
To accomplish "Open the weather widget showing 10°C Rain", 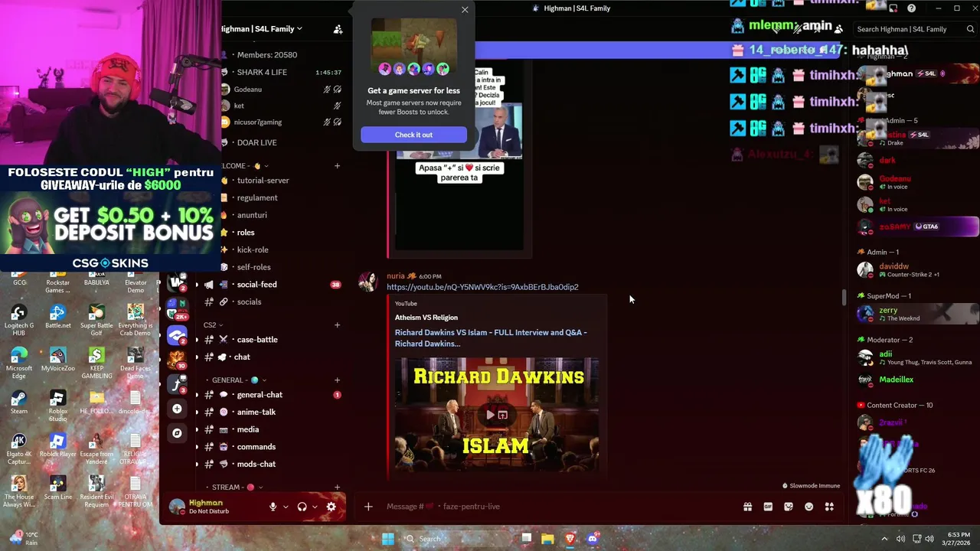I will (x=24, y=538).
